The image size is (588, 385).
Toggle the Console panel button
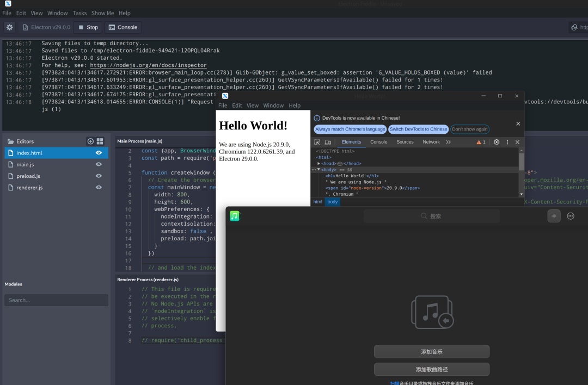pos(123,27)
